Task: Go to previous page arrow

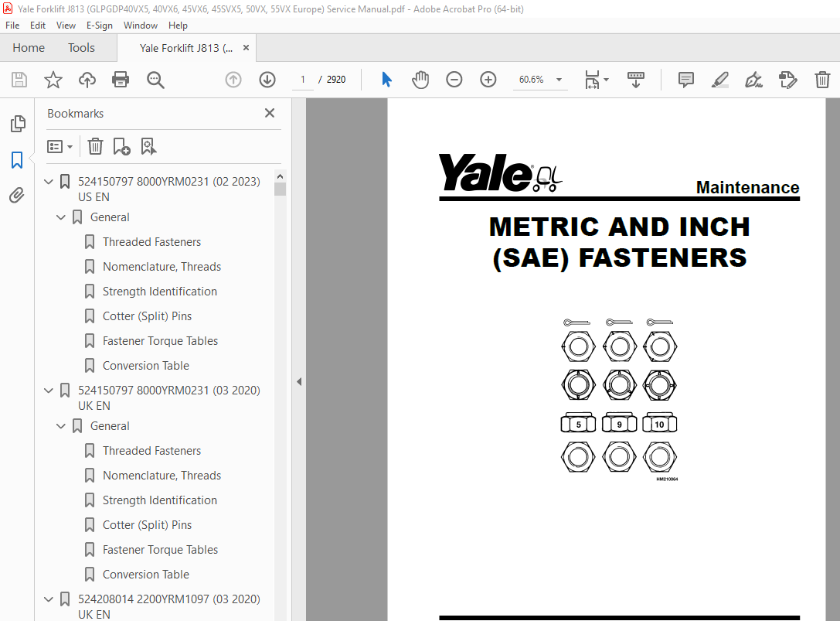Action: (x=233, y=80)
